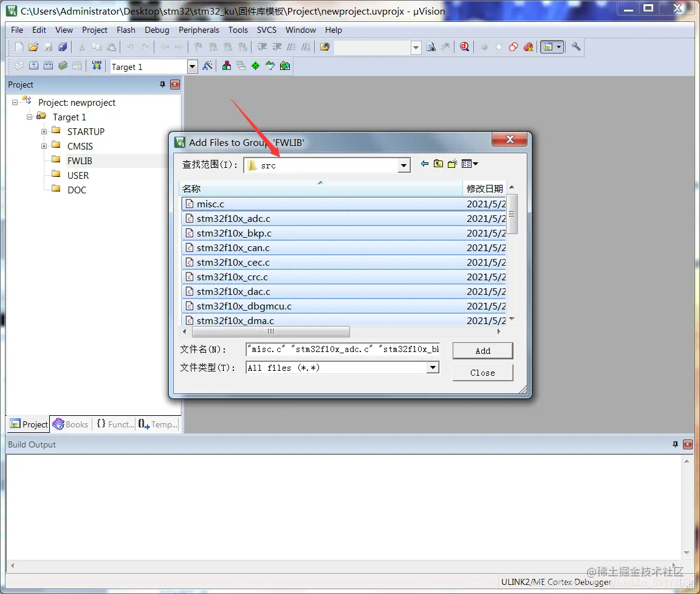The image size is (700, 594).
Task: Open the File menu
Action: point(17,30)
